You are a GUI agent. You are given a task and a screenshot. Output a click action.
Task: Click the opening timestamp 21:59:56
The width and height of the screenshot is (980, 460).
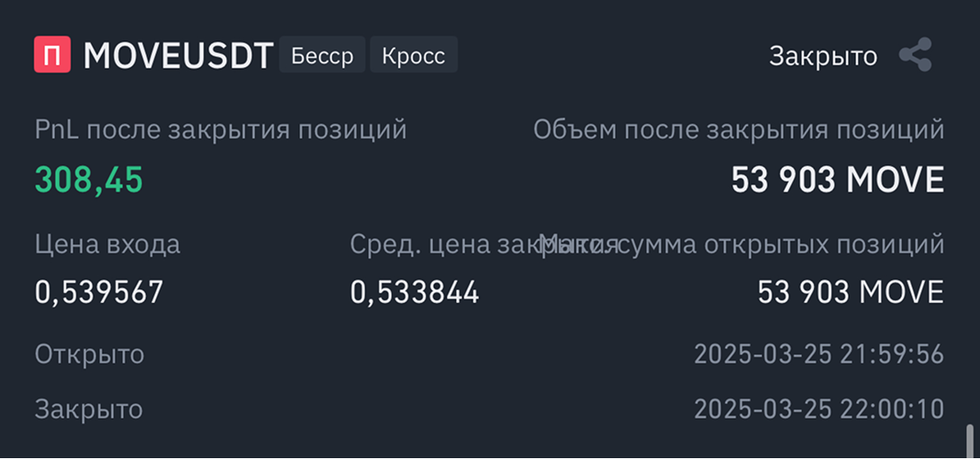click(819, 353)
